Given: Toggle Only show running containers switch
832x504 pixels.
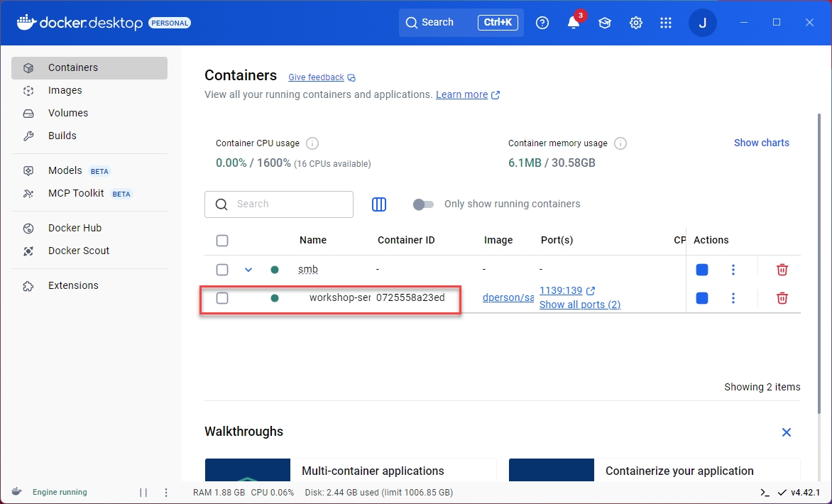Looking at the screenshot, I should 423,204.
